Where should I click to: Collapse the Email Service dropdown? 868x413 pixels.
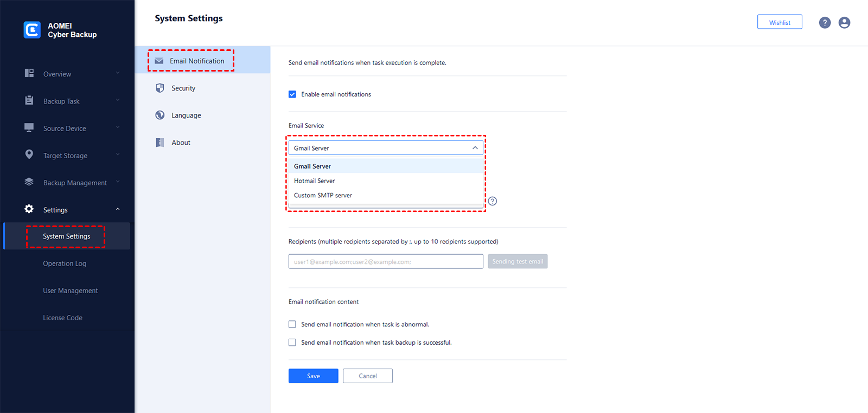[475, 148]
